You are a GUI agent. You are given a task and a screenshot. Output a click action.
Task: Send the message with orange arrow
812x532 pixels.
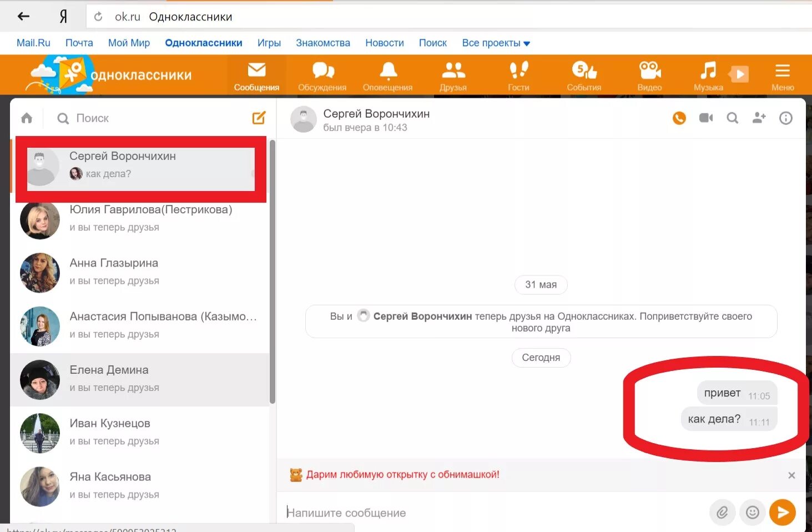[x=783, y=513]
